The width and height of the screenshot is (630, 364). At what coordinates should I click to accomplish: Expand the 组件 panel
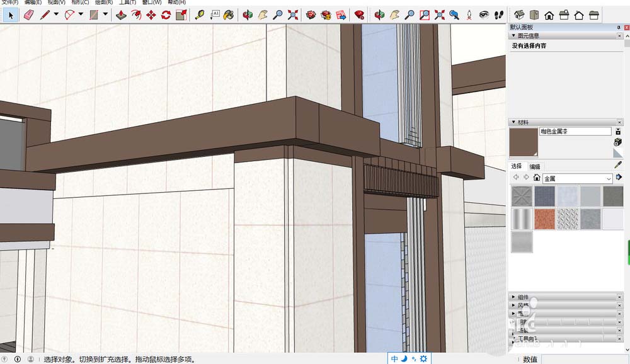(x=513, y=297)
